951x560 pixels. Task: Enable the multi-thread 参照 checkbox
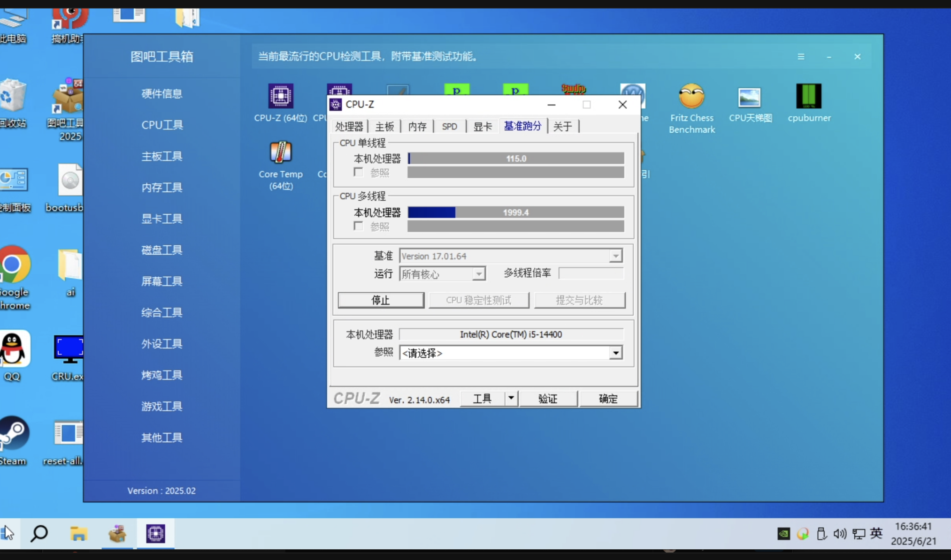point(359,226)
